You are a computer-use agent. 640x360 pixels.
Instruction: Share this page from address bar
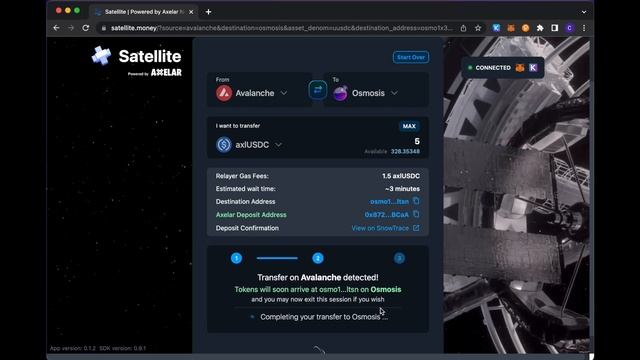click(463, 28)
